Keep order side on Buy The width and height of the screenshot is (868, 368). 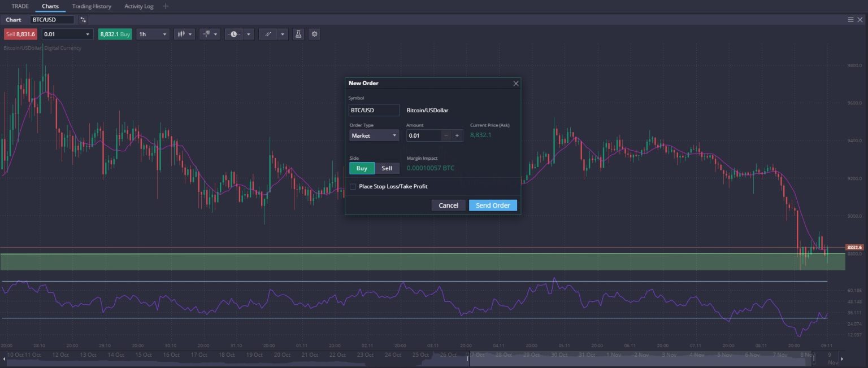(x=362, y=168)
